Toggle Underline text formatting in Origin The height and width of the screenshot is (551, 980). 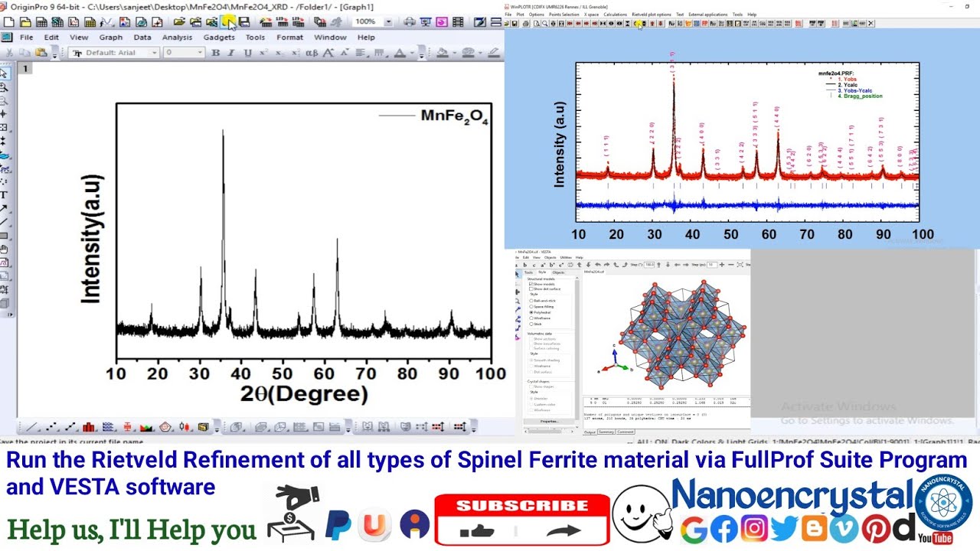pos(248,53)
